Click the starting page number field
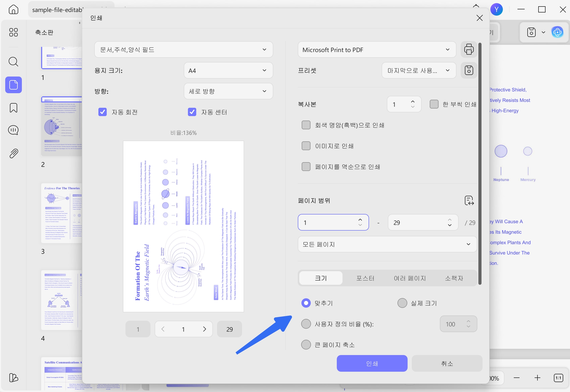The image size is (570, 392). point(333,222)
